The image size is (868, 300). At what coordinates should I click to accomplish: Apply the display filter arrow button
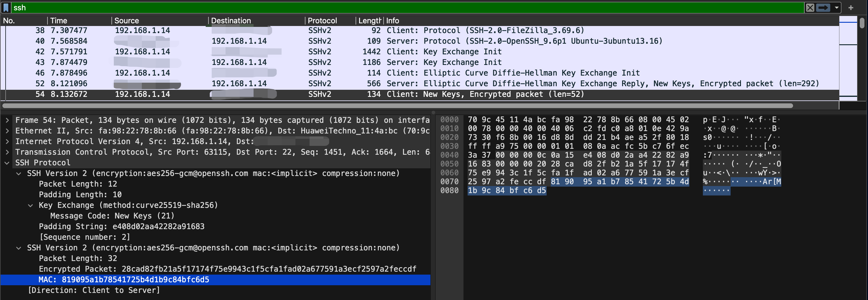(x=823, y=7)
